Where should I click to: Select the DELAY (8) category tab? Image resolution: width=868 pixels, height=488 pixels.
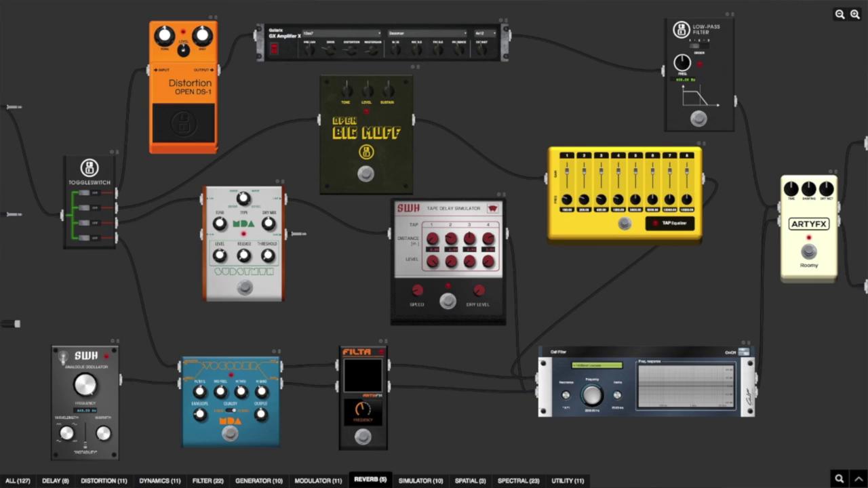pyautogui.click(x=56, y=481)
